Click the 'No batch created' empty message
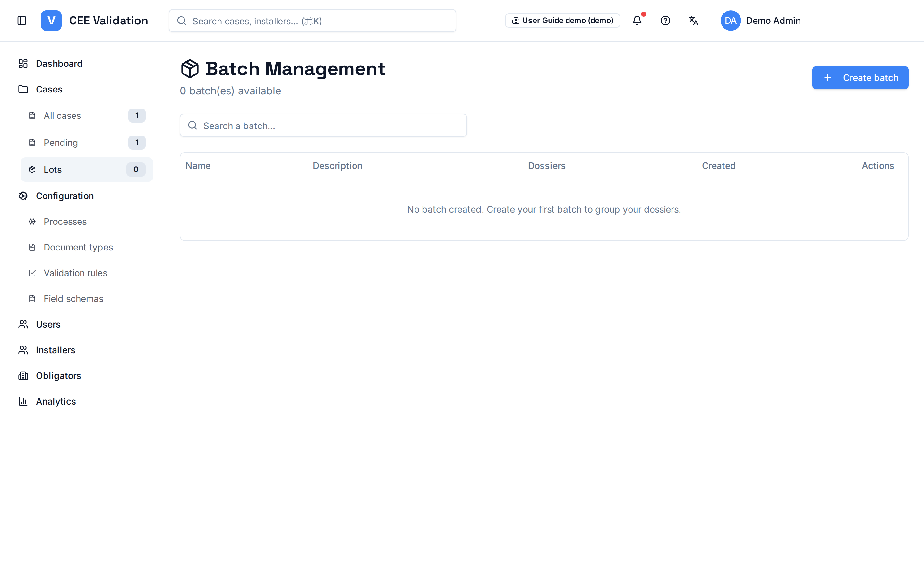The width and height of the screenshot is (924, 578). coord(544,209)
